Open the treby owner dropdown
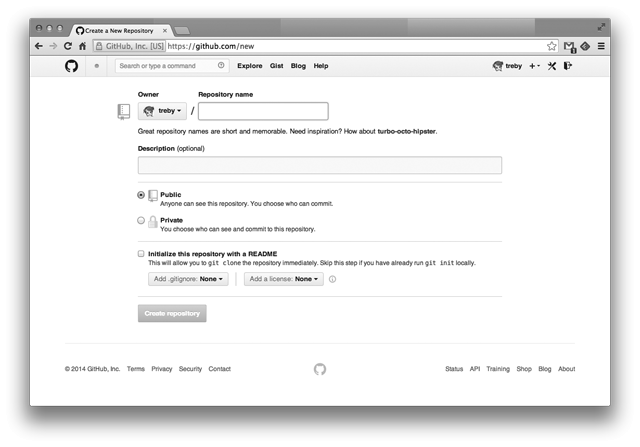Viewport: 640px width, 447px height. click(x=162, y=111)
